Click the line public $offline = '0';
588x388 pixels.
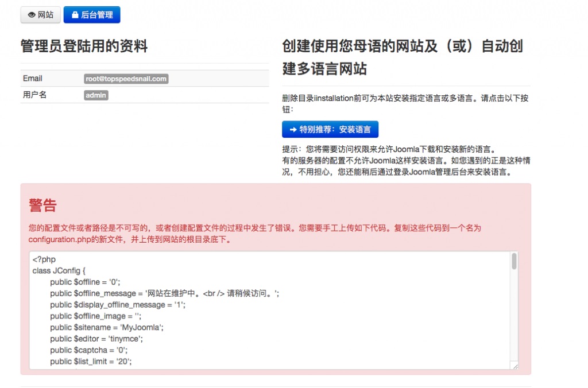(85, 282)
